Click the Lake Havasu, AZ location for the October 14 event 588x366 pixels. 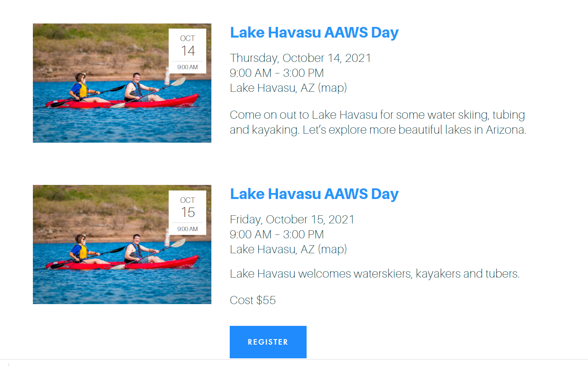(272, 88)
